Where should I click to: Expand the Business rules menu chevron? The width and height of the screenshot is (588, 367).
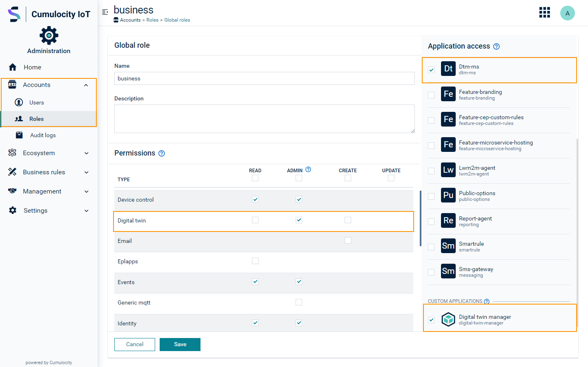click(x=86, y=172)
